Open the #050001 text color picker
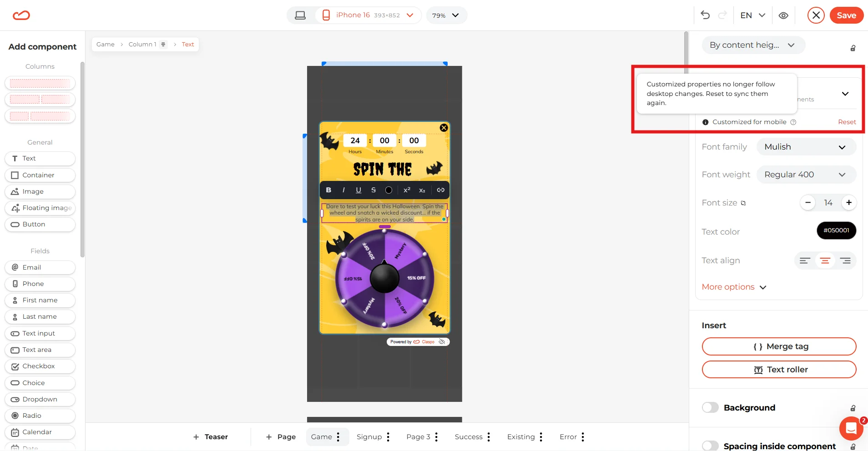The height and width of the screenshot is (451, 868). tap(836, 231)
